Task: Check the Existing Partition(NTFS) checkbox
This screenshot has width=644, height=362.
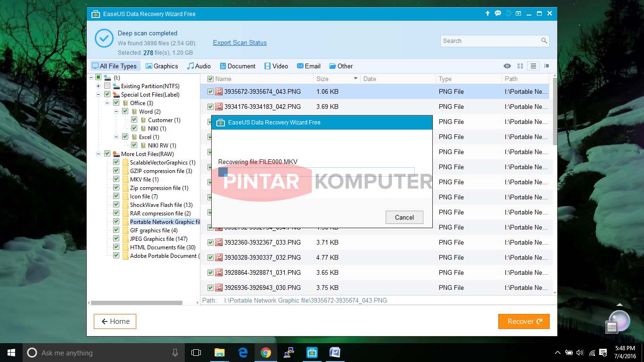Action: [107, 86]
